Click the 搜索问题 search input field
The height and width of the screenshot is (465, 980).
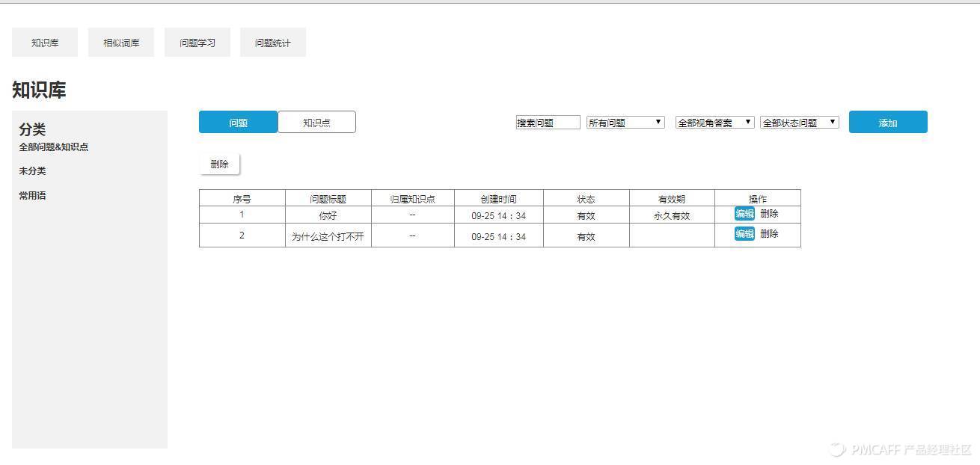[548, 121]
